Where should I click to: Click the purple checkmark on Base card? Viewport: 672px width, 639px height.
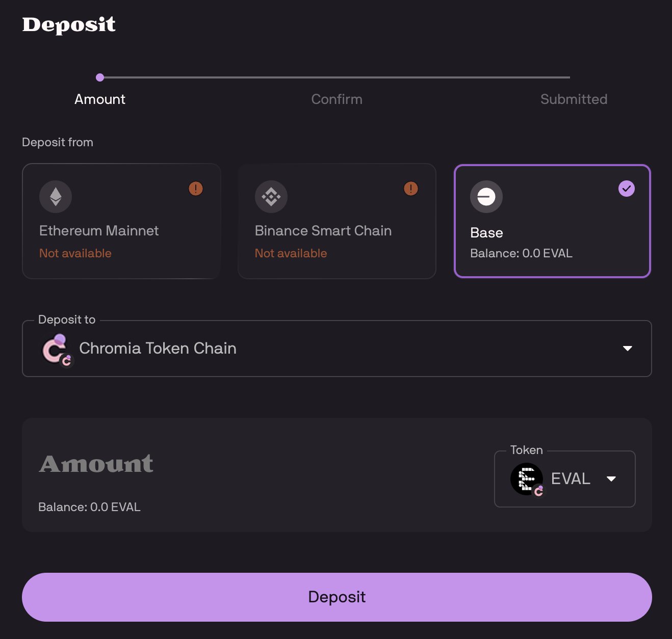[x=627, y=189]
